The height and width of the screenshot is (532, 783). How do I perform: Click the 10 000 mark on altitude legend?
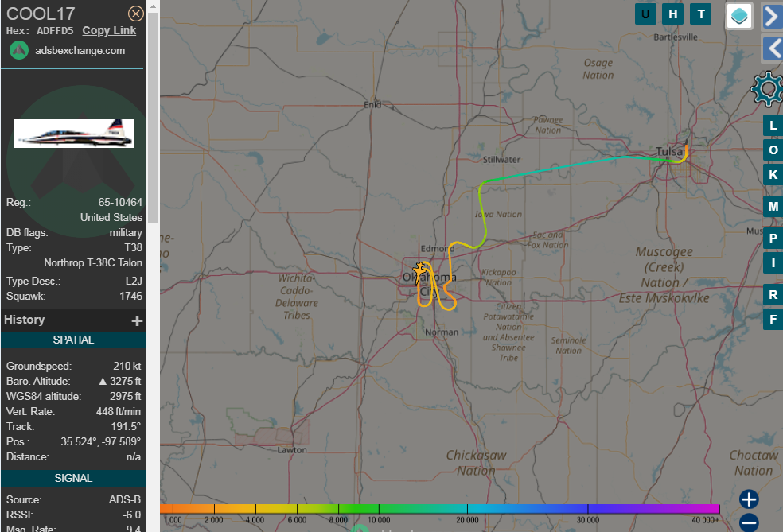click(379, 519)
